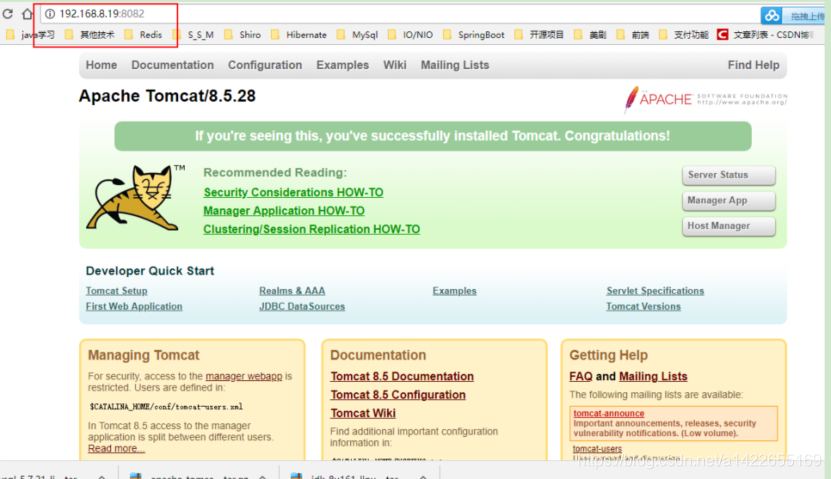Open the Shiro bookmark folder
The height and width of the screenshot is (479, 831).
[242, 35]
